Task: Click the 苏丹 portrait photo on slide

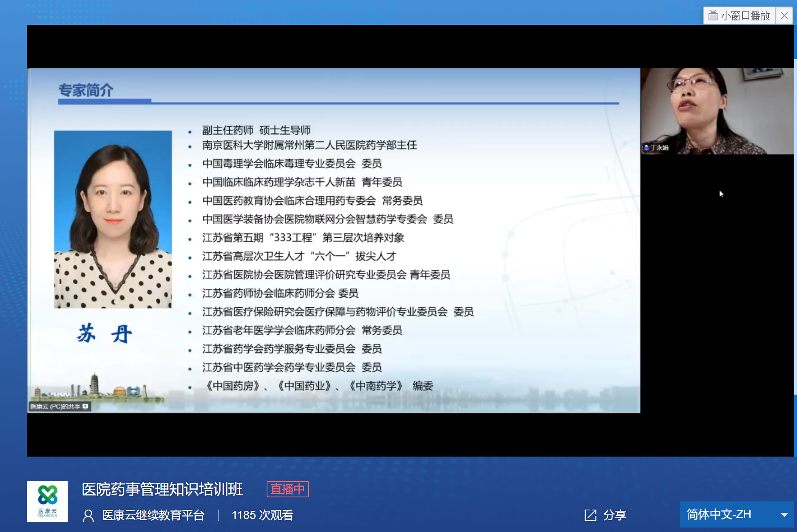Action: coord(113,219)
